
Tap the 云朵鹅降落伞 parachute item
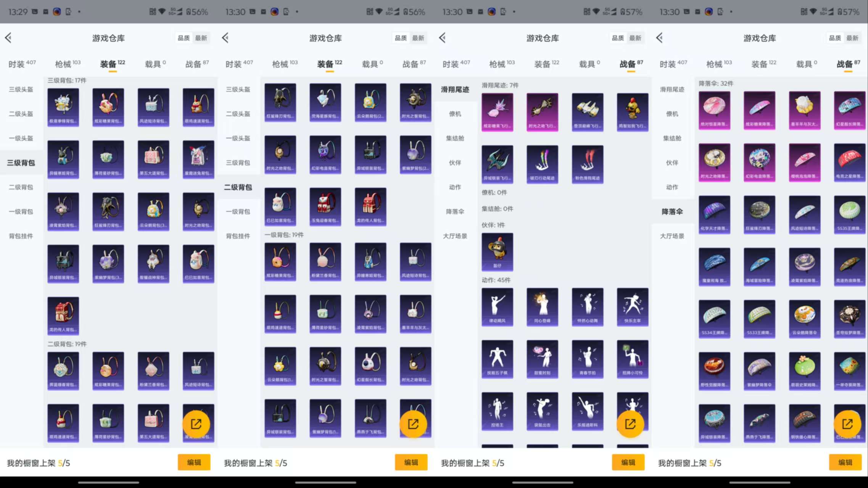click(804, 318)
